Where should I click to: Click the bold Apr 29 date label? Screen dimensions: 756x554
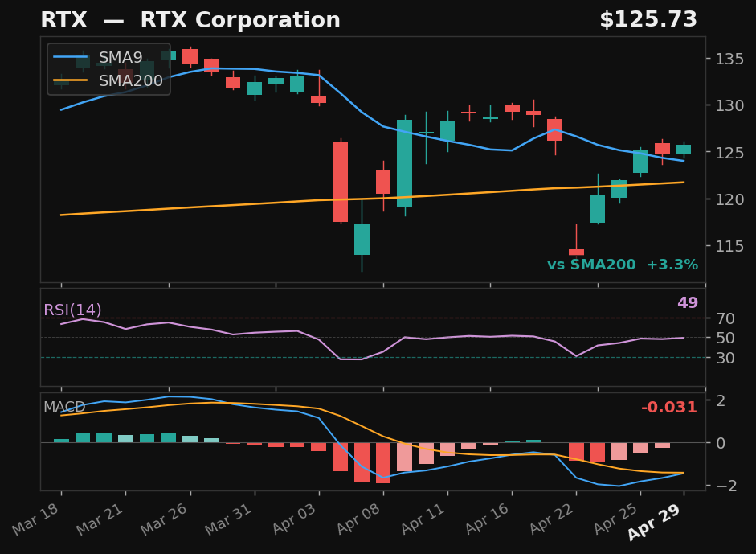656,521
